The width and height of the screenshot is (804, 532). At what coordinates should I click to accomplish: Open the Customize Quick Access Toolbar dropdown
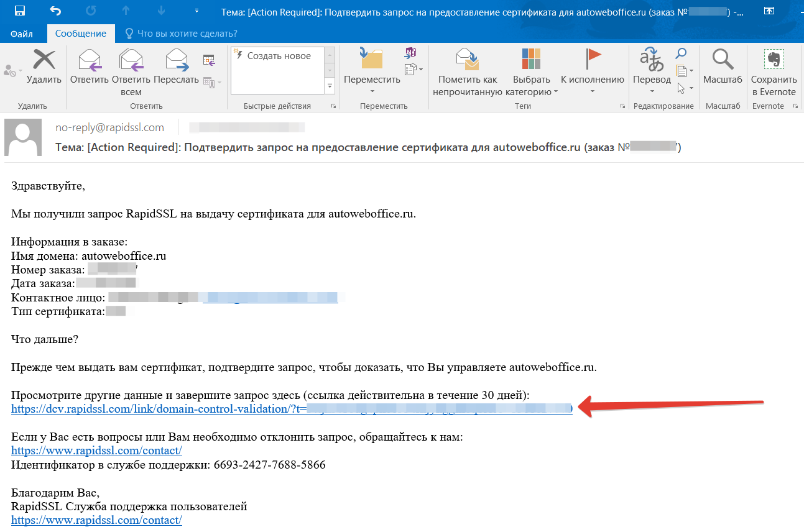[x=197, y=11]
